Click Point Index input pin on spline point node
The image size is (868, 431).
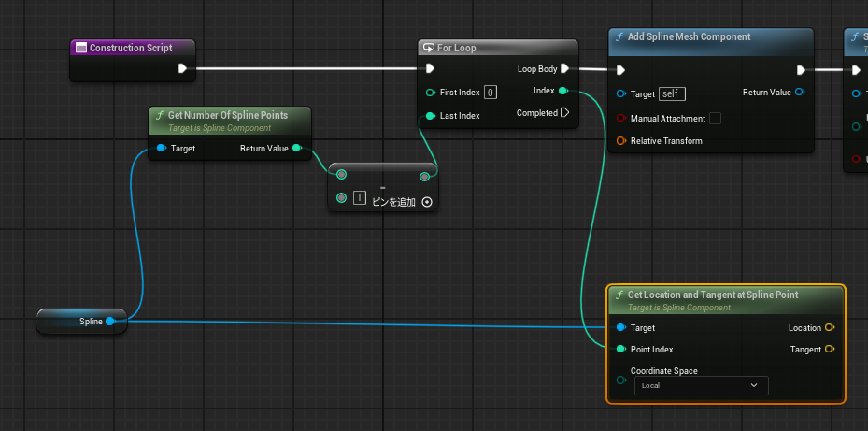coord(621,350)
